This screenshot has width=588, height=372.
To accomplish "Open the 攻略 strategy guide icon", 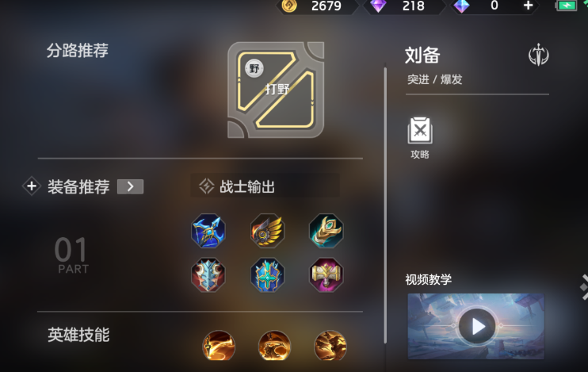I will click(420, 137).
